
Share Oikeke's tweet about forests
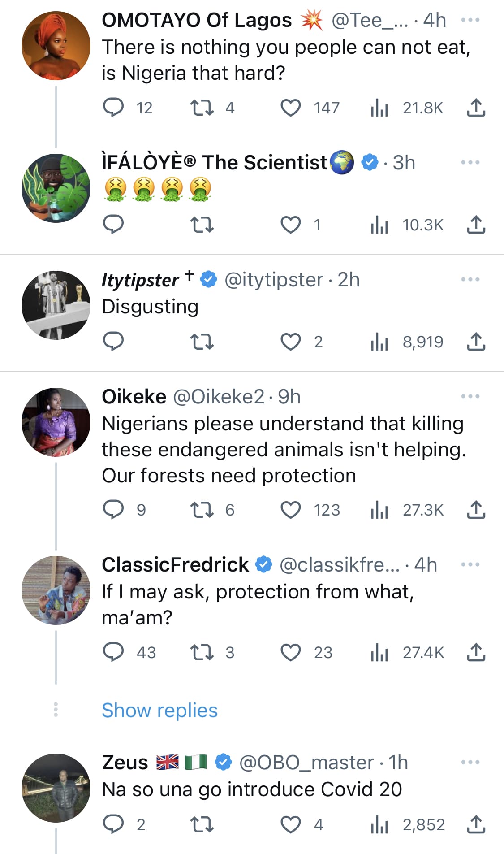pyautogui.click(x=476, y=510)
